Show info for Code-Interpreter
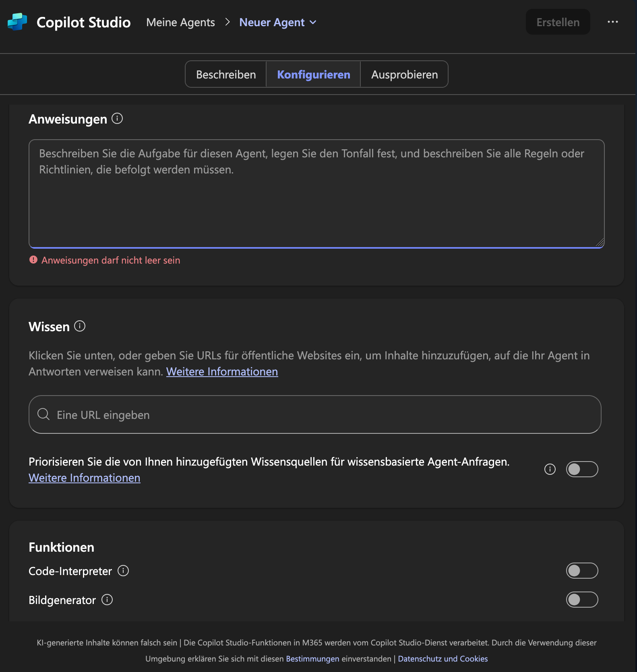 (123, 571)
